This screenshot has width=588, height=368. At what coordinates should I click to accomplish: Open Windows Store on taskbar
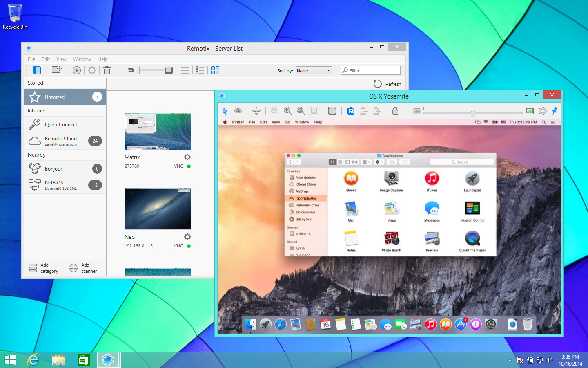pos(83,360)
